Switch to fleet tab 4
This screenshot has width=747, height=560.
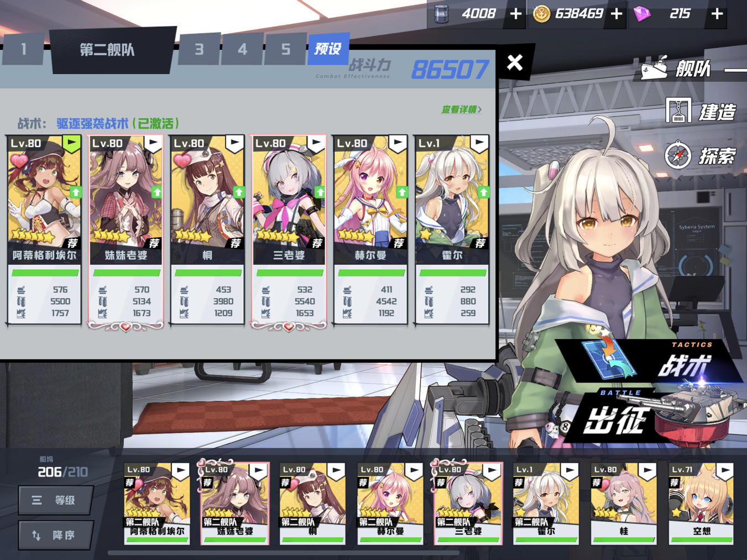click(242, 49)
